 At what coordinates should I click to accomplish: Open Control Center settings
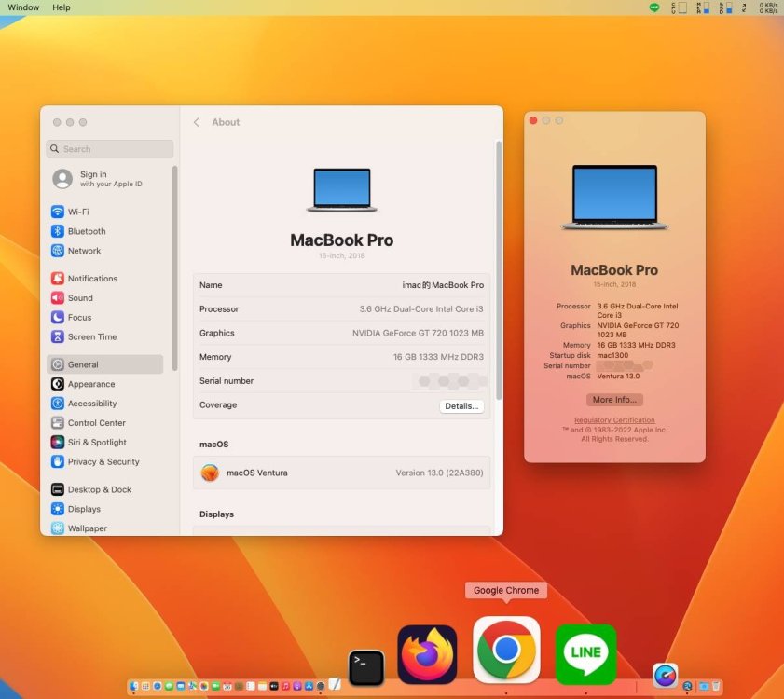pos(105,423)
